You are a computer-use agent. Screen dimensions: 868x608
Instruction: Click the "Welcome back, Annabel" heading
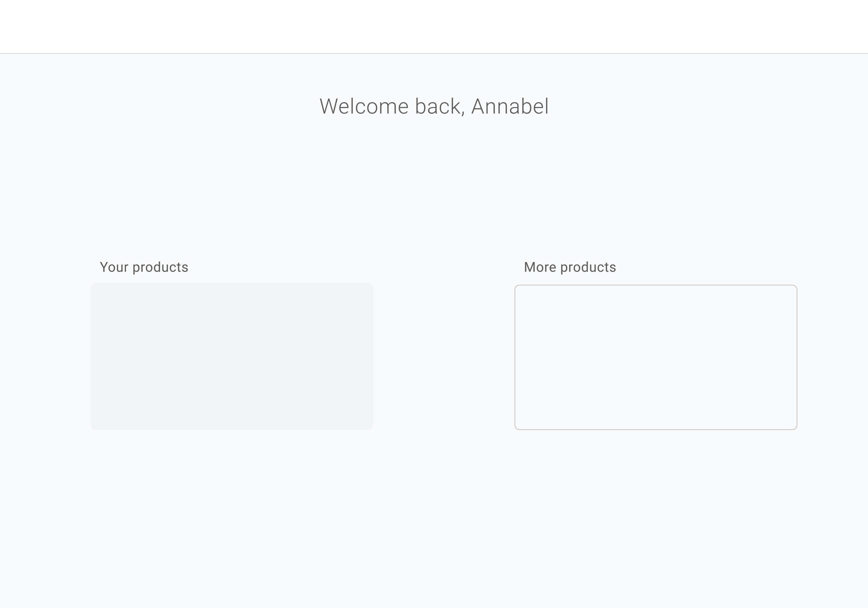point(434,106)
